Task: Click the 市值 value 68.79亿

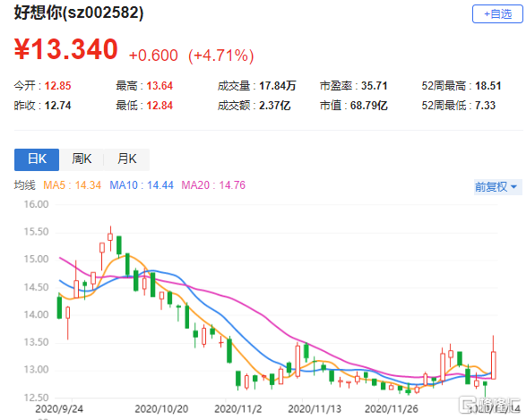Action: pos(369,106)
